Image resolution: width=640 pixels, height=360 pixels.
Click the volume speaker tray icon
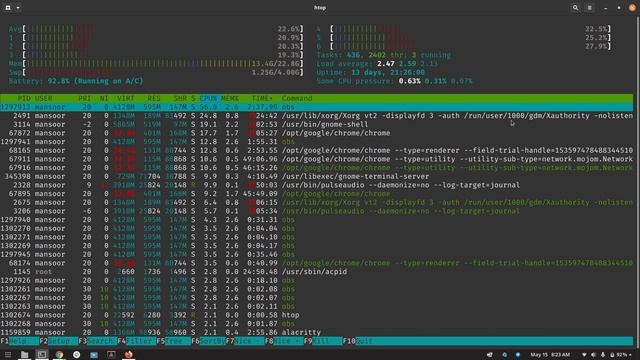[593, 355]
